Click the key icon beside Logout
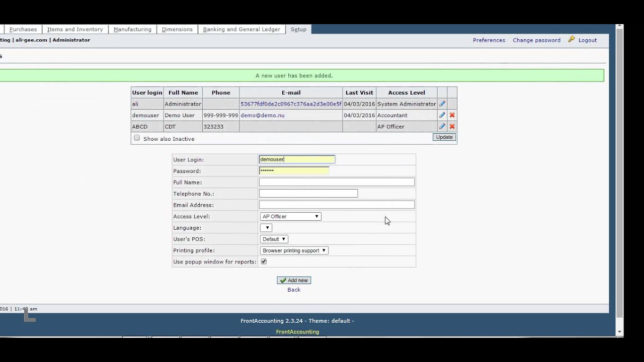Screen dimensions: 644x362 point(572,39)
